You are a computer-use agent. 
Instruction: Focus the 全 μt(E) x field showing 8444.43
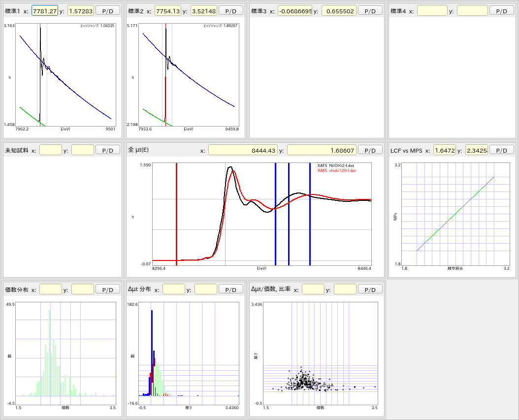point(243,150)
